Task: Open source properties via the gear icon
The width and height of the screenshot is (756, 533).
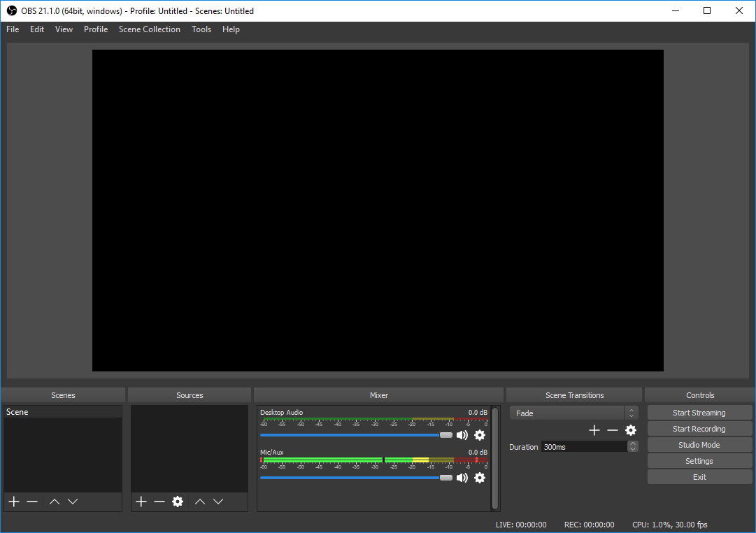Action: point(178,502)
